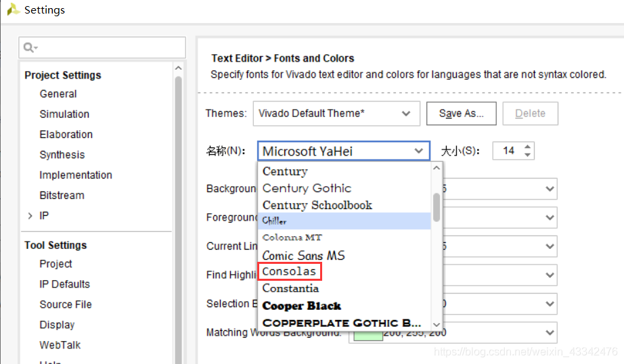Click the search field in Settings
This screenshot has width=624, height=364.
click(x=102, y=48)
